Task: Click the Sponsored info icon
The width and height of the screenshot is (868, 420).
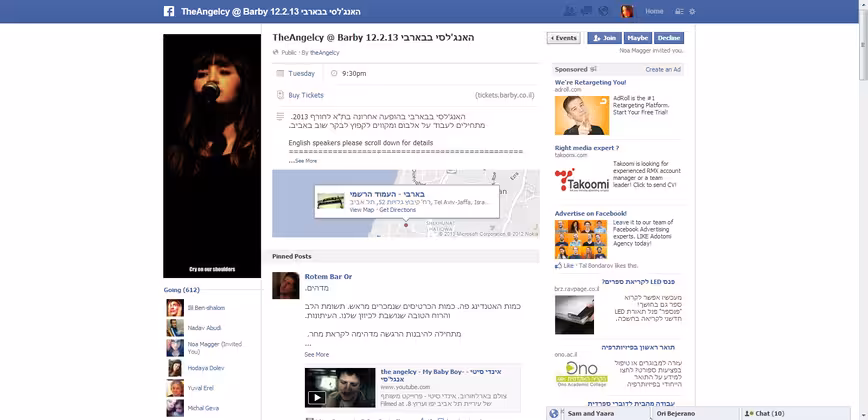Action: (x=593, y=70)
